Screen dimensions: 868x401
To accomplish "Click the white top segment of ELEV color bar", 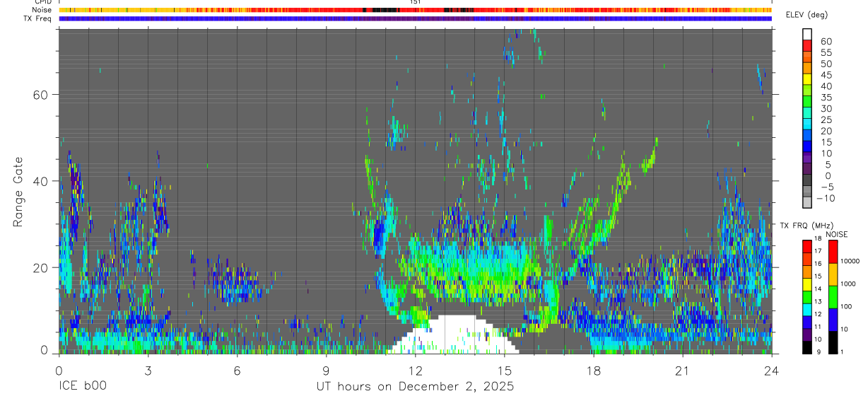I will 807,34.
